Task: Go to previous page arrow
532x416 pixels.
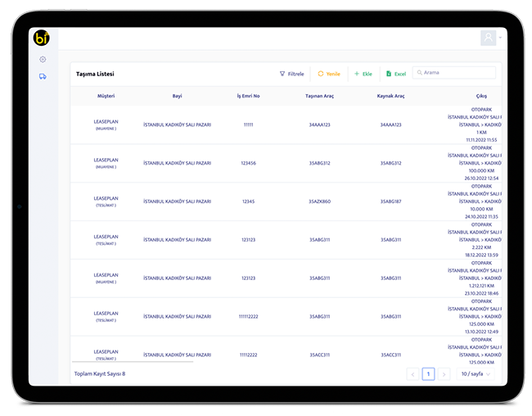Action: 413,374
